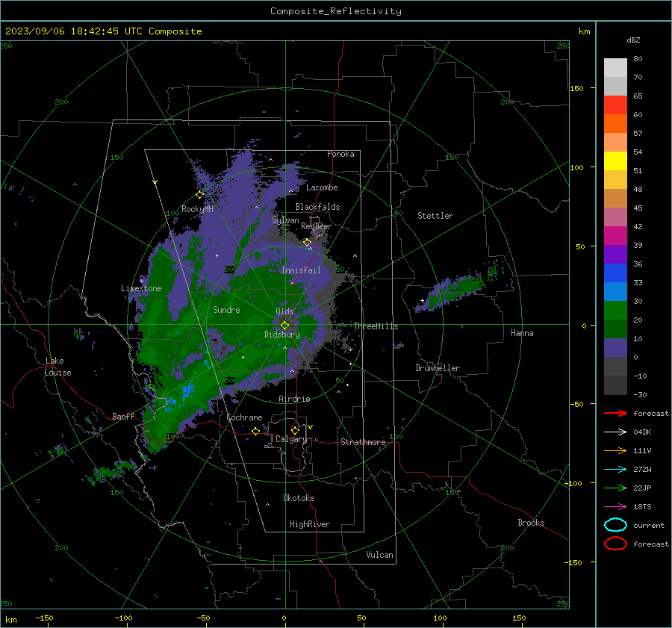
Task: Click the yellow radar site marker at Didsbury
Action: 284,326
